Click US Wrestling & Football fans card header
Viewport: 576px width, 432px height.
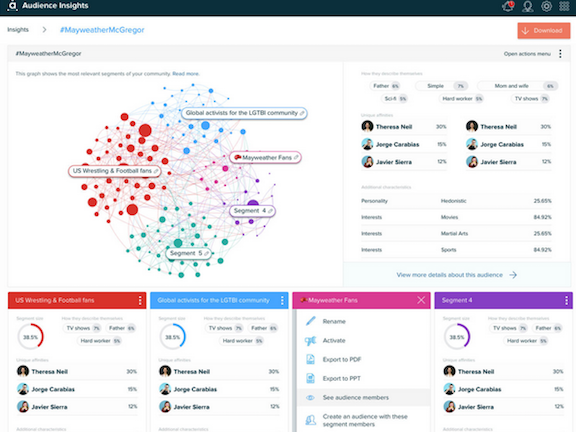[x=77, y=300]
